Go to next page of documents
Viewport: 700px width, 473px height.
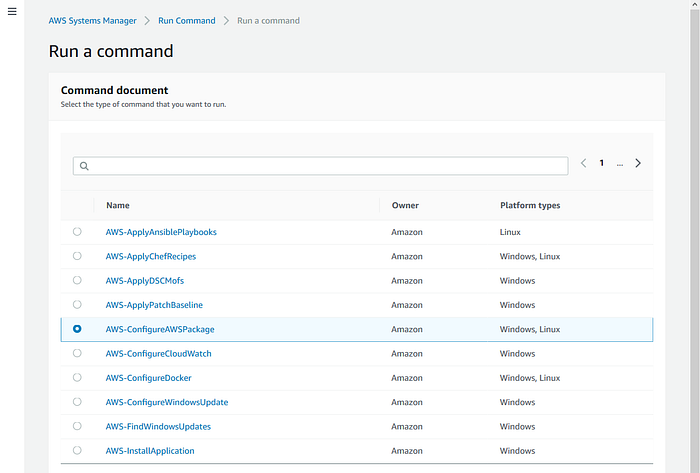click(x=638, y=163)
